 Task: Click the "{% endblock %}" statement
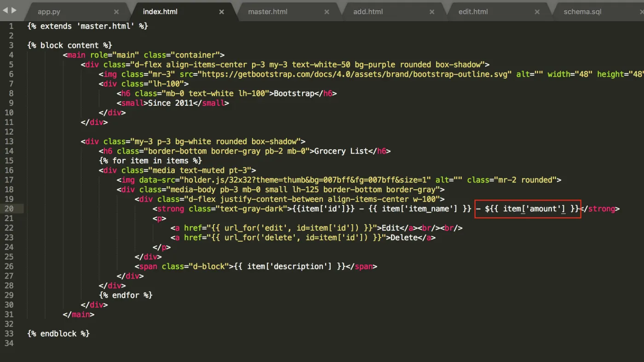coord(58,334)
